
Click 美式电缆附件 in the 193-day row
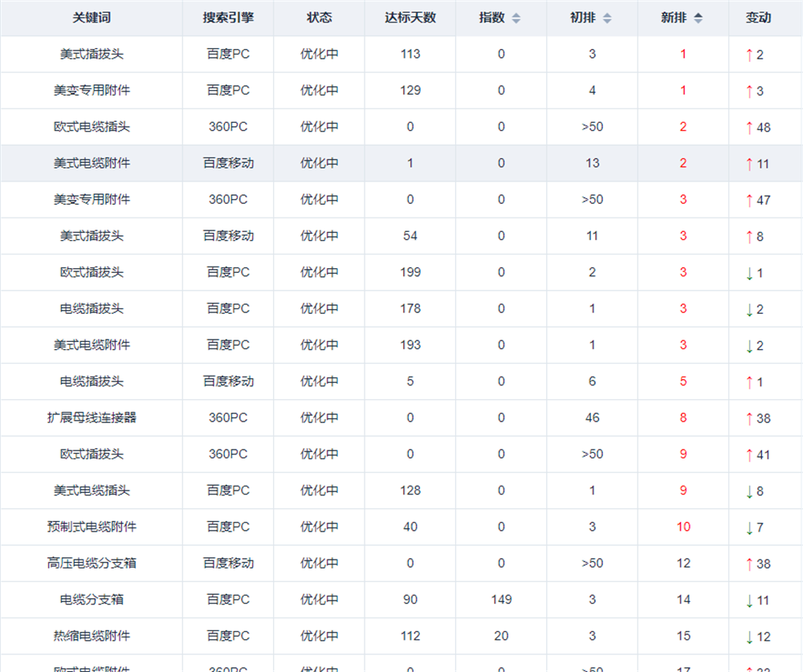(92, 344)
